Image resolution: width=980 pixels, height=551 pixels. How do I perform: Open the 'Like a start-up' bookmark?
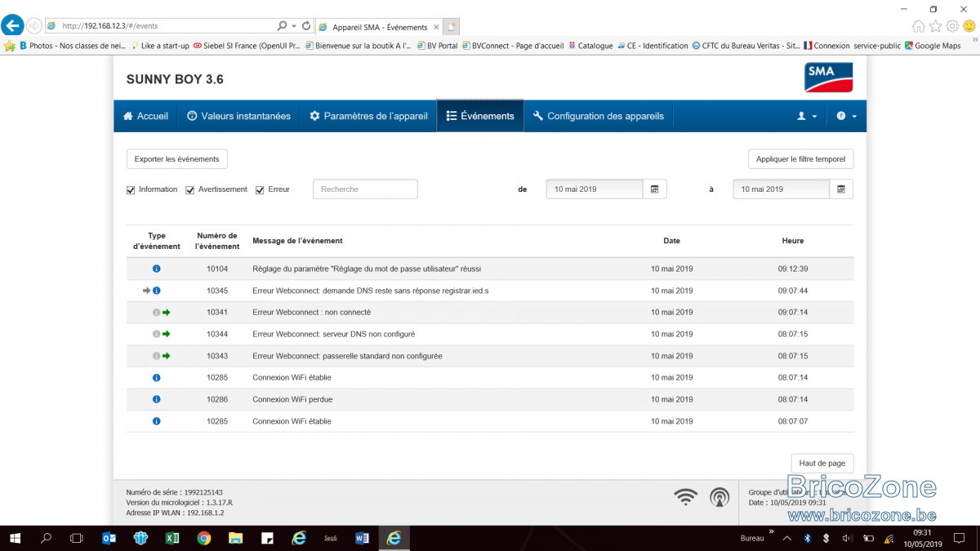(161, 46)
